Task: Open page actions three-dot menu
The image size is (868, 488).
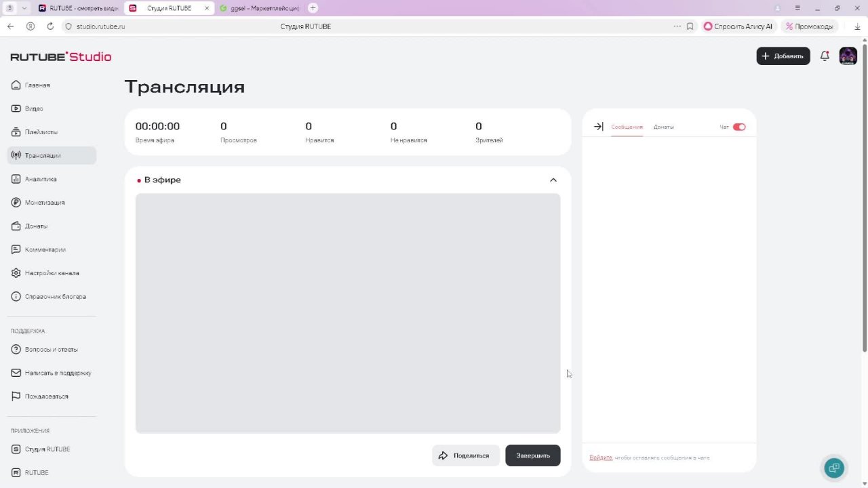Action: coord(677,26)
